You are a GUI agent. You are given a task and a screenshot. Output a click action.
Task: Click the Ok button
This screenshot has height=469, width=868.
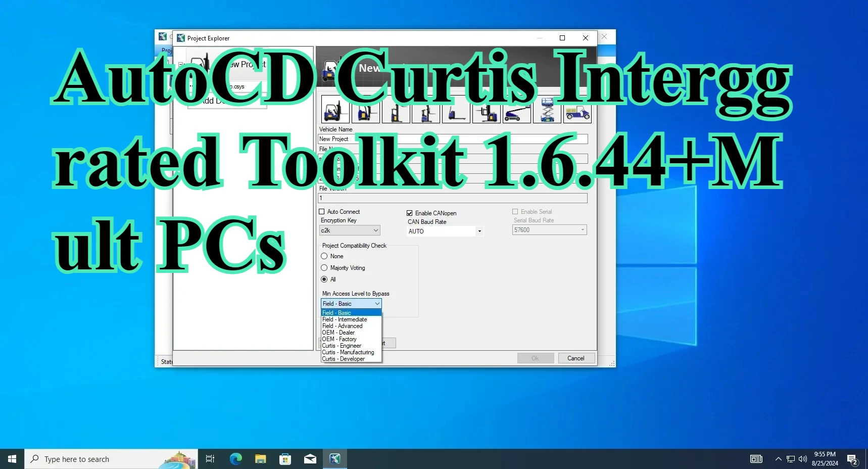pyautogui.click(x=535, y=358)
